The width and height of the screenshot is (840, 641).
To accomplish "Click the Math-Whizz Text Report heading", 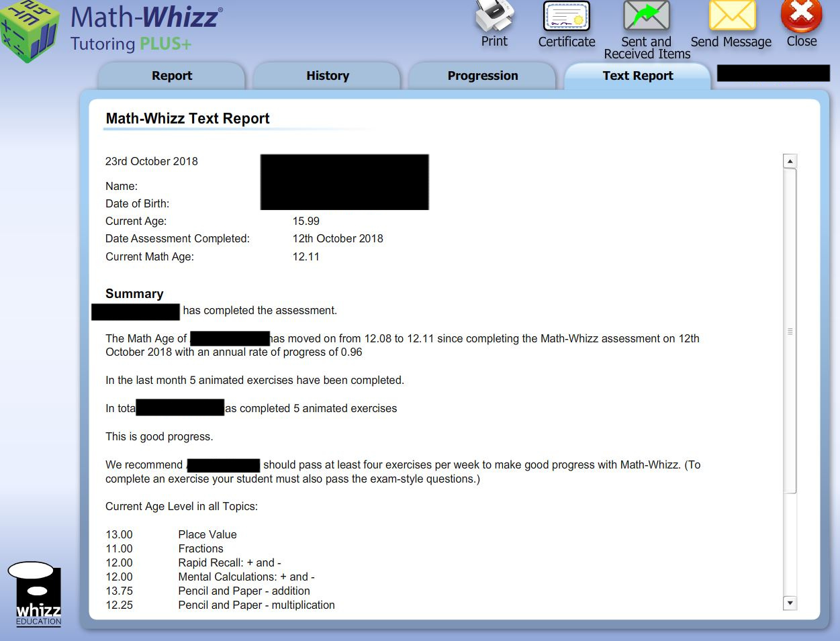I will tap(187, 118).
